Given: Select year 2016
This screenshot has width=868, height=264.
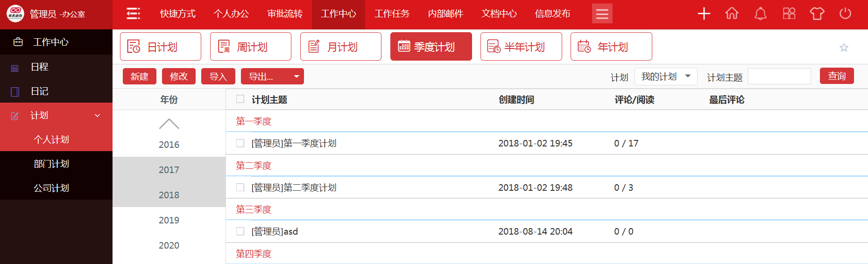Looking at the screenshot, I should pos(169,145).
